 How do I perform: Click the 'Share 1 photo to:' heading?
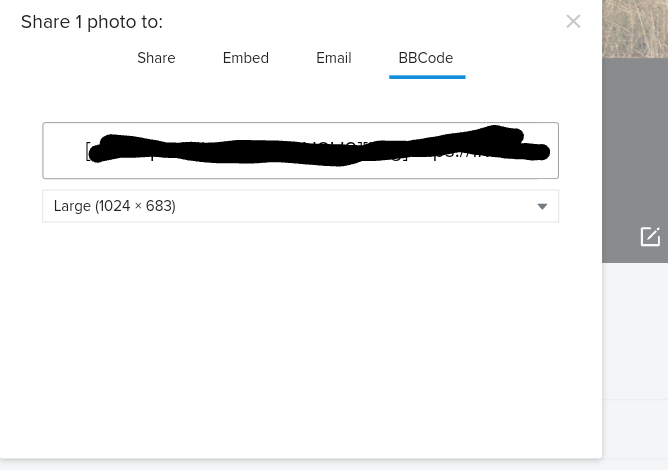click(92, 22)
